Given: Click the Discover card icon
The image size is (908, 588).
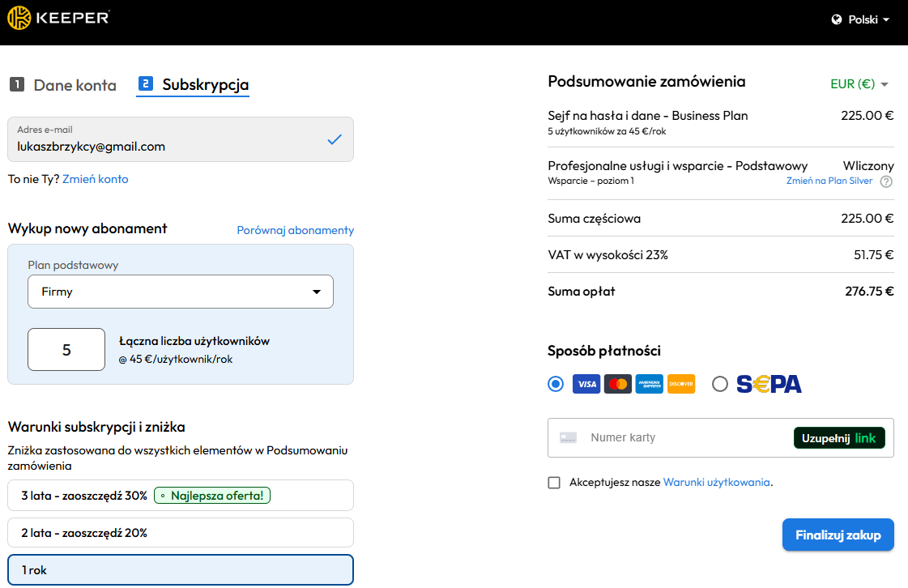Looking at the screenshot, I should coord(681,384).
